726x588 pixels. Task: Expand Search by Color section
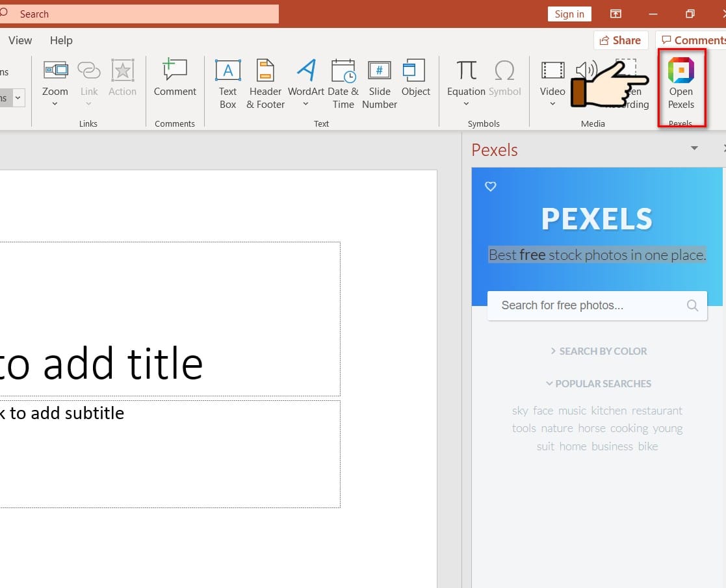pos(598,351)
